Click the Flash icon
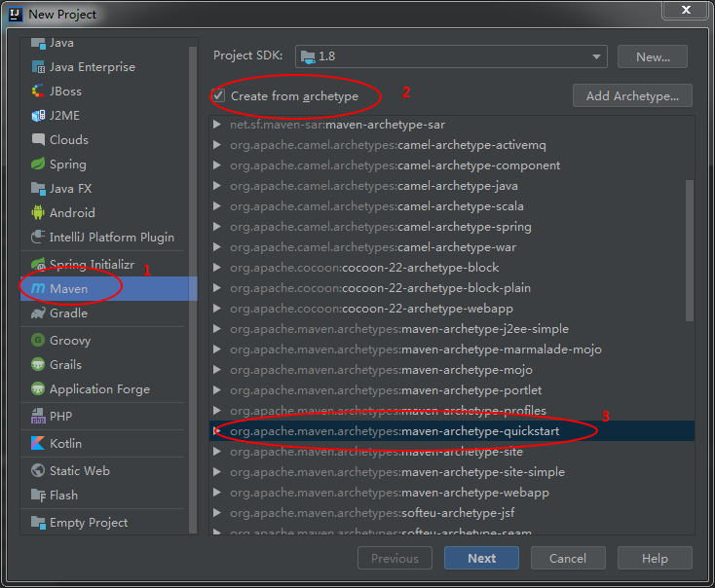715x588 pixels. tap(38, 495)
